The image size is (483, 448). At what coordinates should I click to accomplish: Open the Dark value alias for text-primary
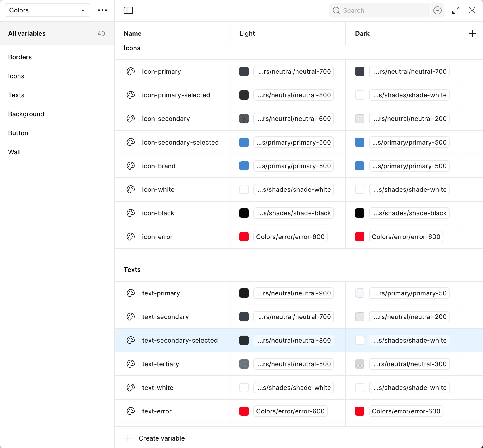point(409,293)
